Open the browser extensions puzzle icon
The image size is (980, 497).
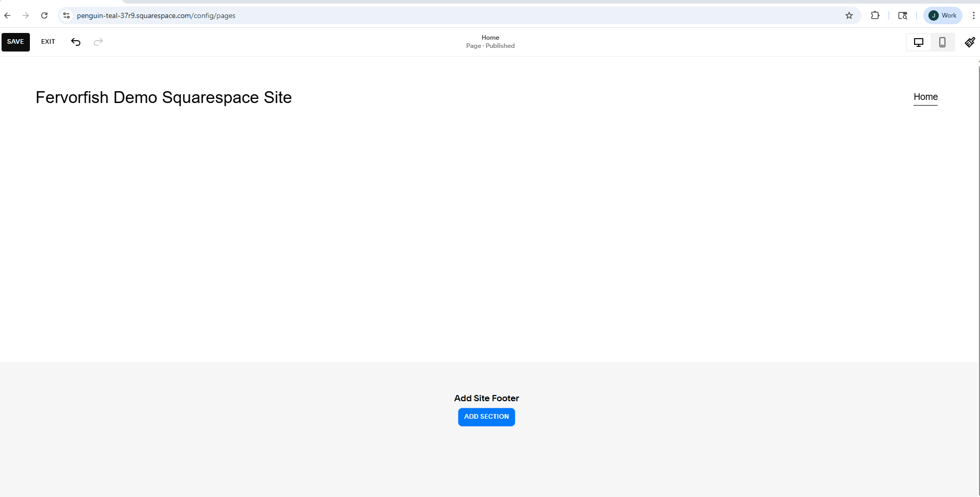(x=875, y=15)
